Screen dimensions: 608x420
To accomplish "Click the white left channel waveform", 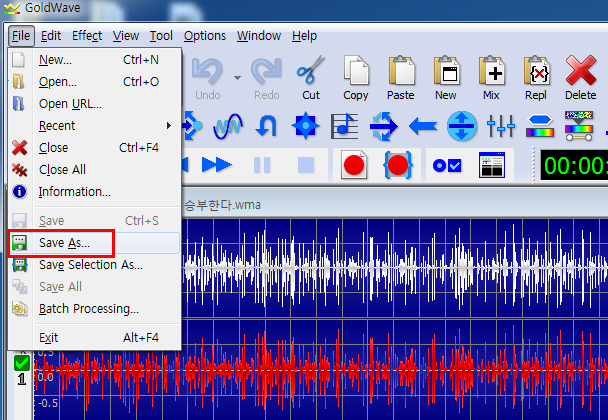I will [395, 268].
